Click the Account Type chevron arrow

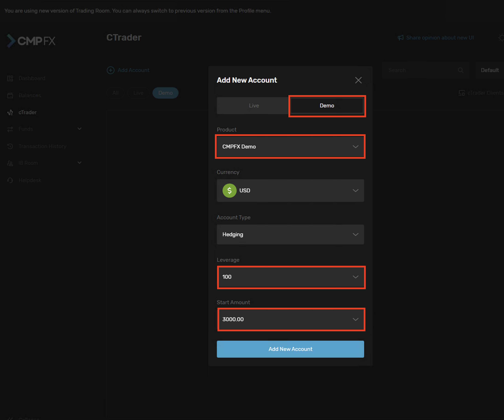[x=355, y=235]
